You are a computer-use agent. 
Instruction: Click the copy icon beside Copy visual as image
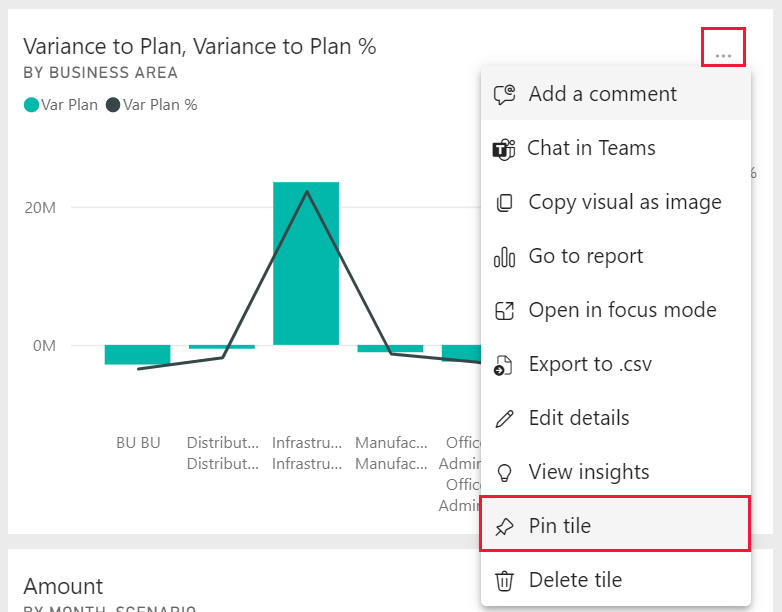(504, 203)
